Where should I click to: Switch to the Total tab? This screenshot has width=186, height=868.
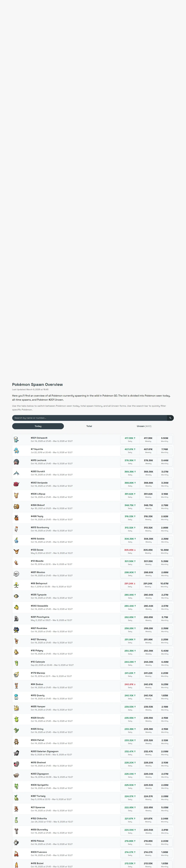[x=89, y=426]
